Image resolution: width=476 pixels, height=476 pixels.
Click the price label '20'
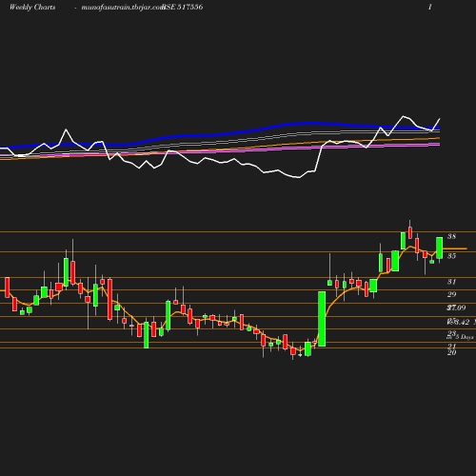coord(451,352)
